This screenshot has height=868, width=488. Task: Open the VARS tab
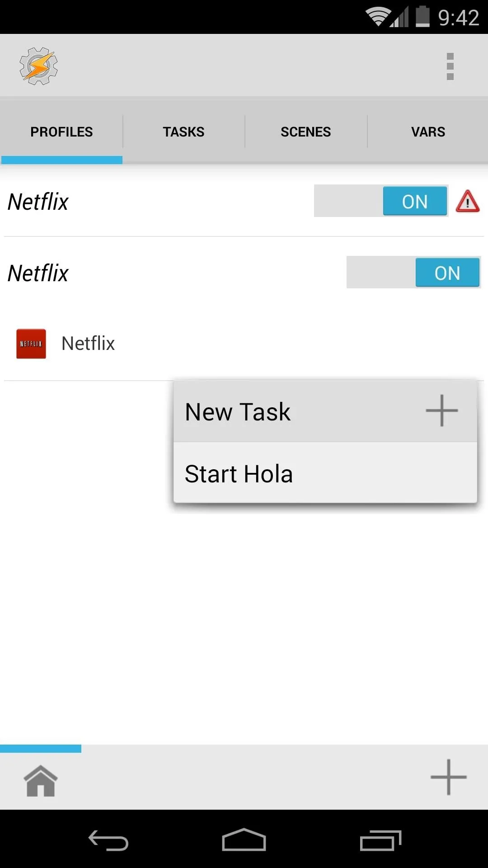coord(428,132)
